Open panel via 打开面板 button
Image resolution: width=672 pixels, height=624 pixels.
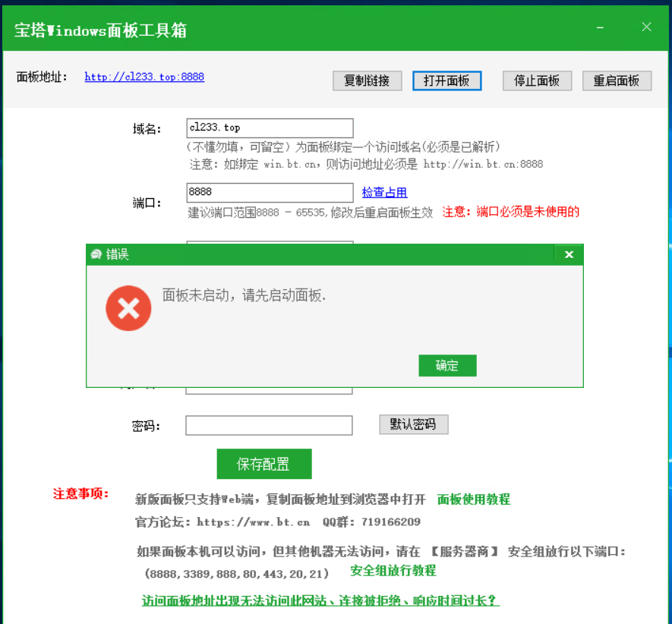(447, 80)
